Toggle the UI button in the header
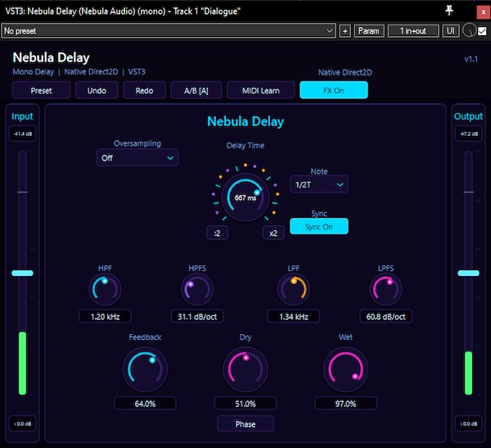Image resolution: width=491 pixels, height=448 pixels. coord(451,31)
